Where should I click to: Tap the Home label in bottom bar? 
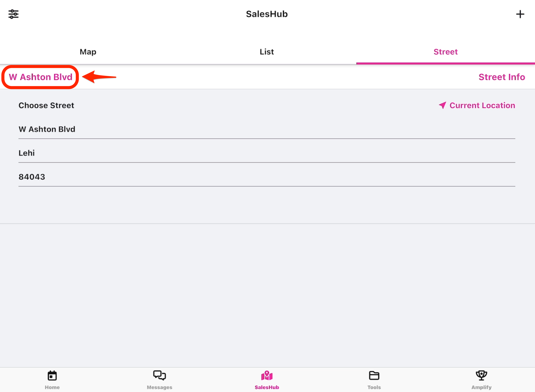click(x=52, y=387)
